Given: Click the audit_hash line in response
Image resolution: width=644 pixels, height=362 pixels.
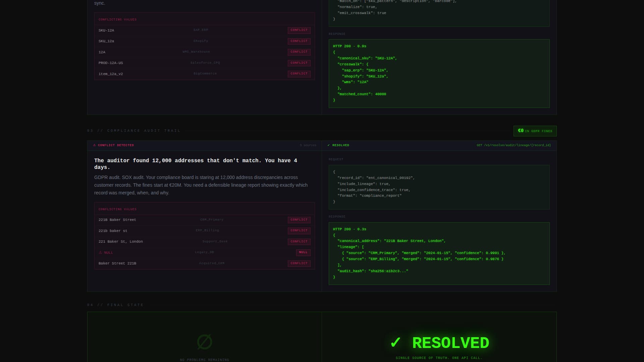Looking at the screenshot, I should [x=373, y=271].
